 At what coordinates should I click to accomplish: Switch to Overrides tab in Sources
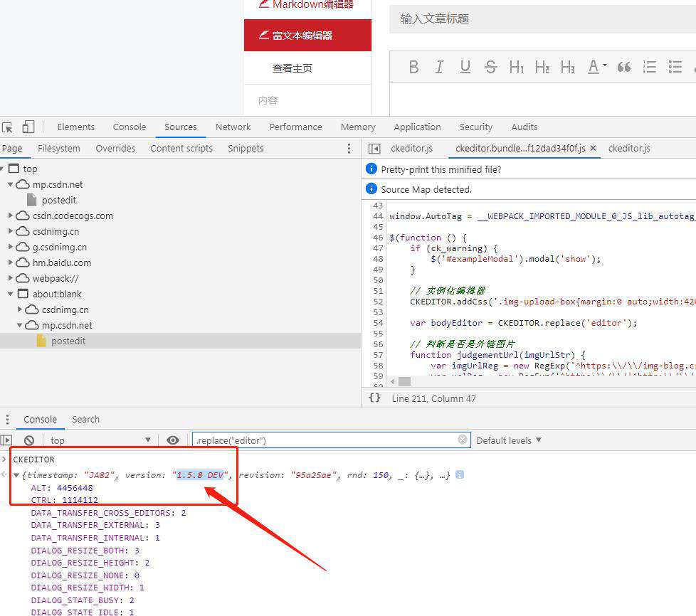(x=115, y=148)
